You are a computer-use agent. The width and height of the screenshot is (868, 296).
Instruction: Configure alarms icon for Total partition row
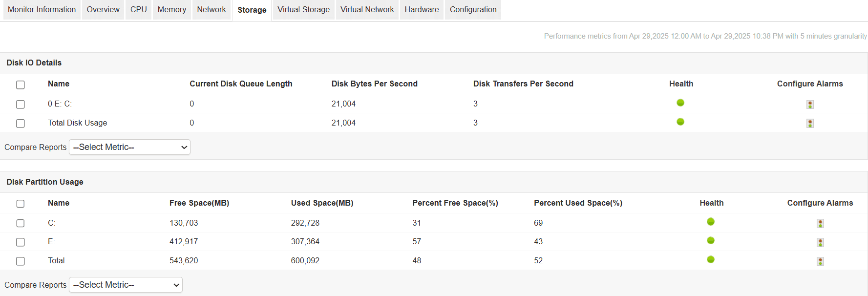click(820, 261)
